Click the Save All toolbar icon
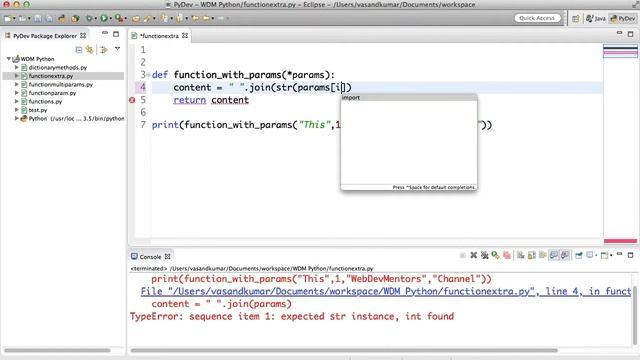 (x=49, y=18)
